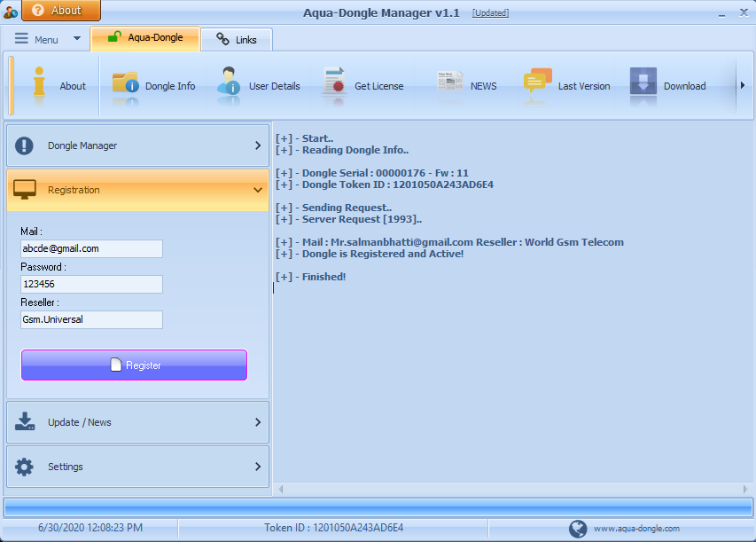The image size is (756, 542).
Task: Expand the Menu dropdown arrow
Action: click(x=76, y=38)
